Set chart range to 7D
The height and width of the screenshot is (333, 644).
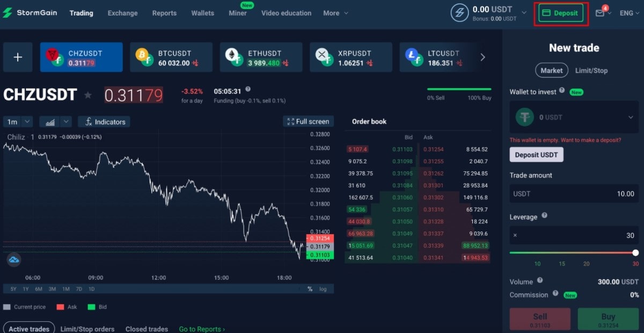tap(79, 289)
